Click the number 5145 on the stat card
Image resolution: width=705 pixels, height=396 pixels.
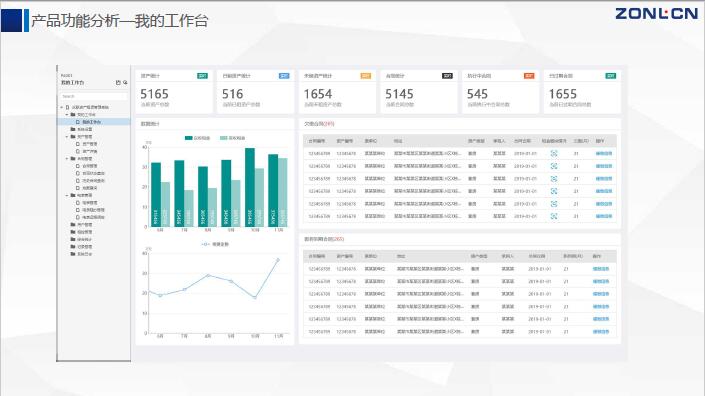click(399, 94)
